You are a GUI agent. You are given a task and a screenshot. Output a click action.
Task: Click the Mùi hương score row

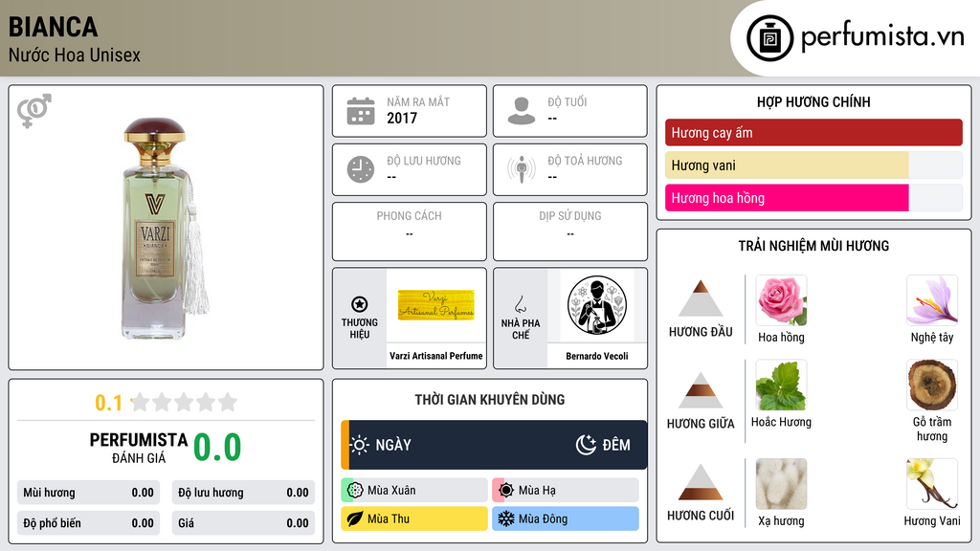pyautogui.click(x=89, y=493)
